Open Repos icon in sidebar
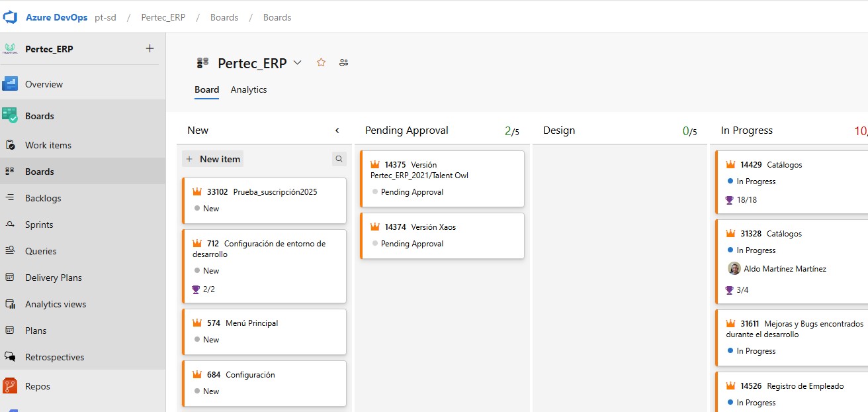The height and width of the screenshot is (412, 868). click(10, 386)
